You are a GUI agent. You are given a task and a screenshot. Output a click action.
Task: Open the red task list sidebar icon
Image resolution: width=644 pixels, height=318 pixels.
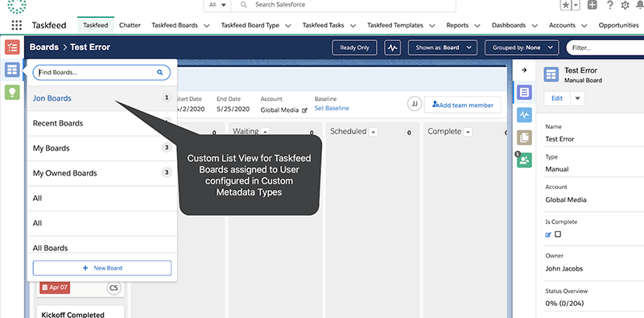pos(12,47)
